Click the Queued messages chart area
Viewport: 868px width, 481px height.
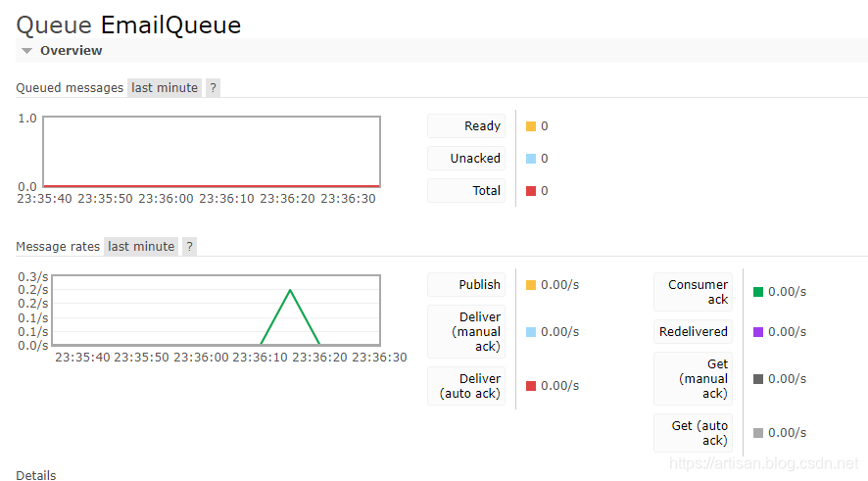[212, 152]
